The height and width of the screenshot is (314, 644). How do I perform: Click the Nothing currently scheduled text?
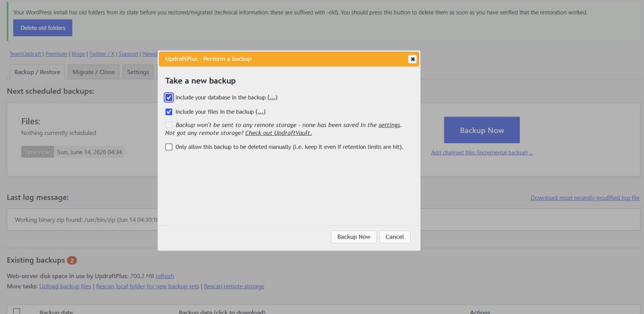click(58, 133)
